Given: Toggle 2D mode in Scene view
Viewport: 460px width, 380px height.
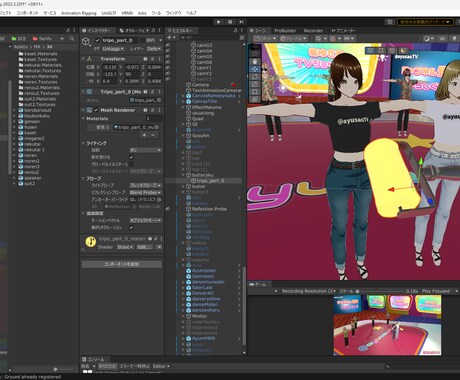Looking at the screenshot, I should [x=442, y=39].
